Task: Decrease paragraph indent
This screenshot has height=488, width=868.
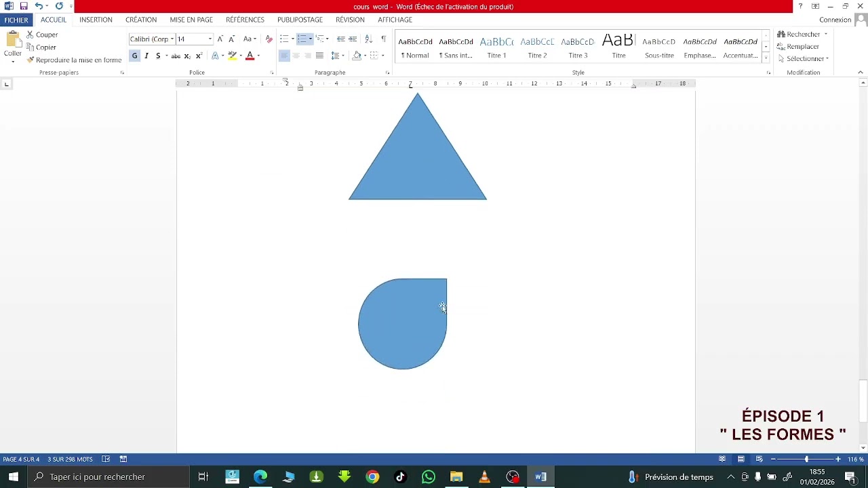Action: [340, 39]
